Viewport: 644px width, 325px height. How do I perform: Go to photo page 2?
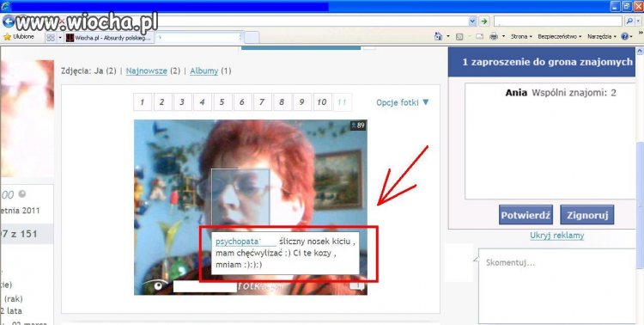[x=162, y=102]
